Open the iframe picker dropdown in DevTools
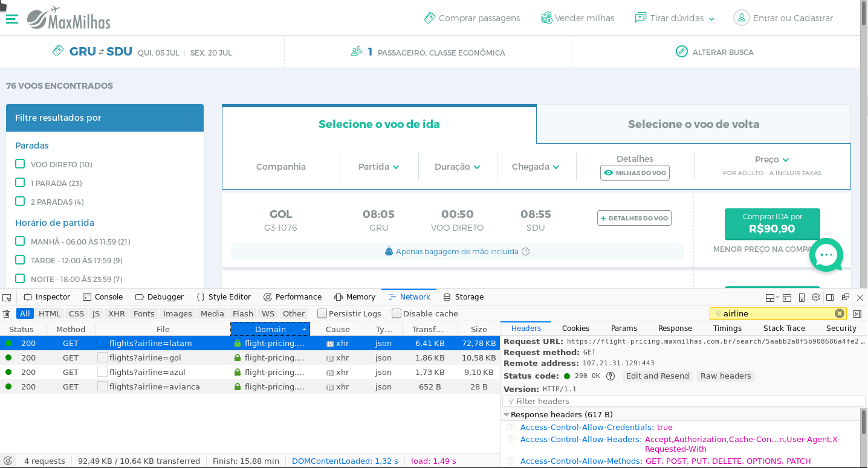Viewport: 868px width, 468px height. tap(772, 297)
